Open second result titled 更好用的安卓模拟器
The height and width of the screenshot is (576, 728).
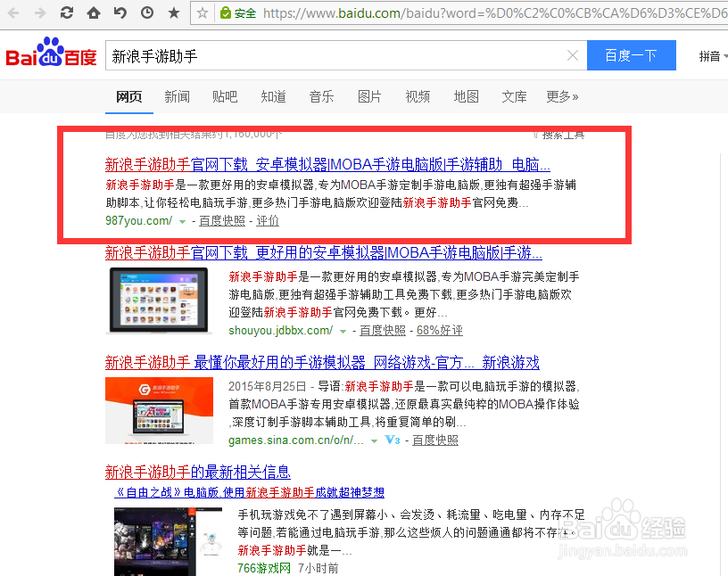[x=324, y=252]
